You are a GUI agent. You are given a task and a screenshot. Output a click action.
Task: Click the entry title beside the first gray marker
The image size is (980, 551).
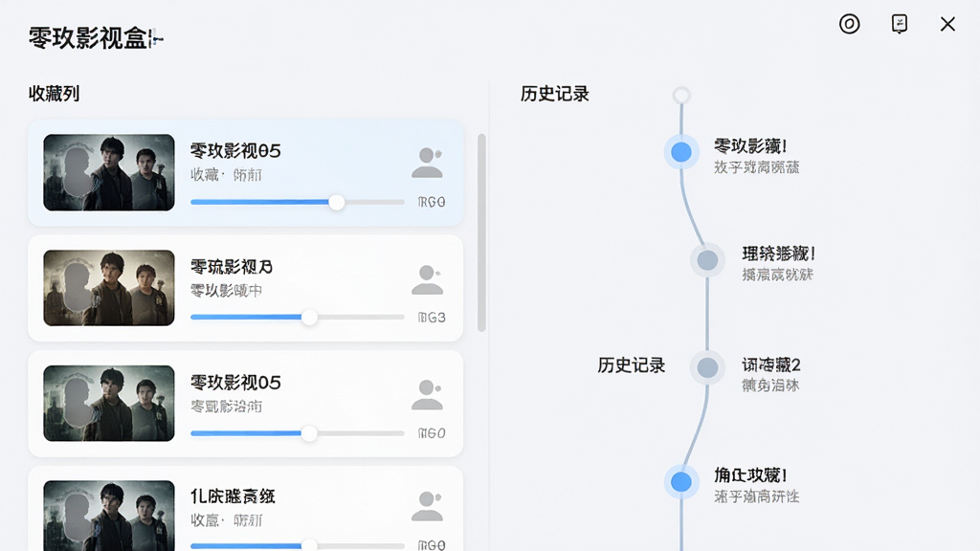779,253
